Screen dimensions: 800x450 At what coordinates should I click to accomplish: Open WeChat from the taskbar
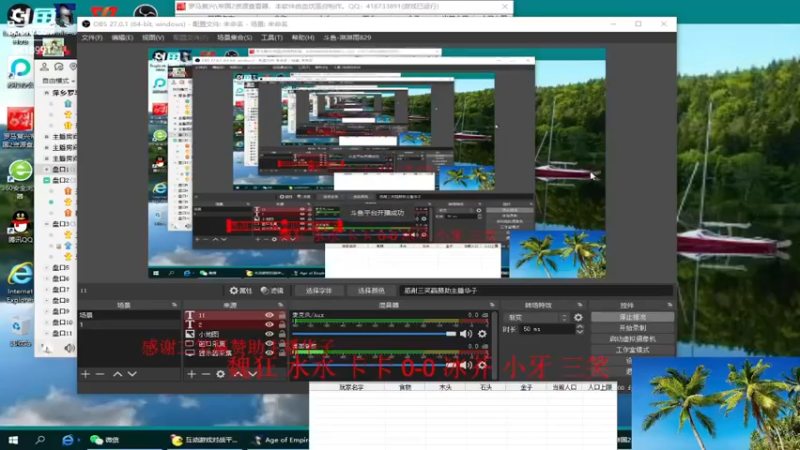click(105, 439)
